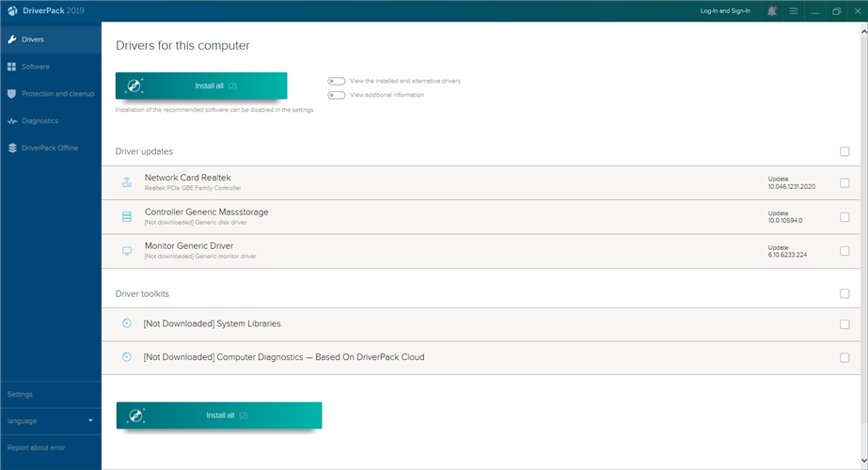Open the hamburger menu icon
The image size is (868, 470).
794,11
